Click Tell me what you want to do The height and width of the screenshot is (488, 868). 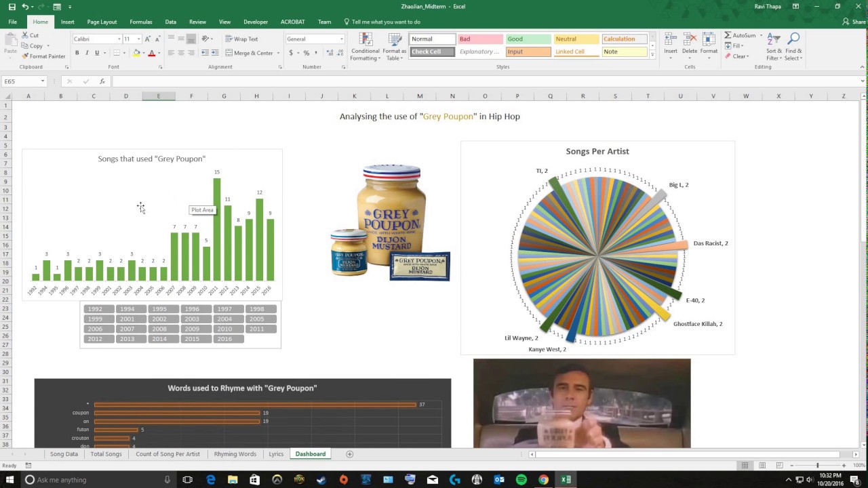pyautogui.click(x=382, y=22)
